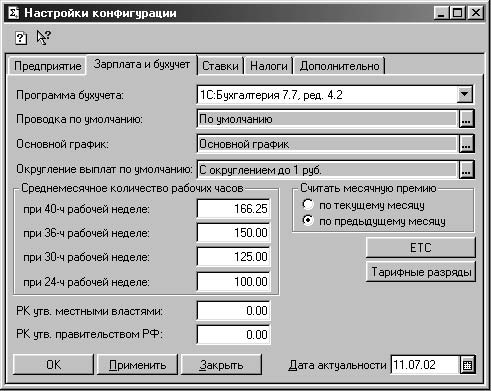Expand the Программа бухучета dropdown
This screenshot has height=391, width=491.
tap(465, 95)
